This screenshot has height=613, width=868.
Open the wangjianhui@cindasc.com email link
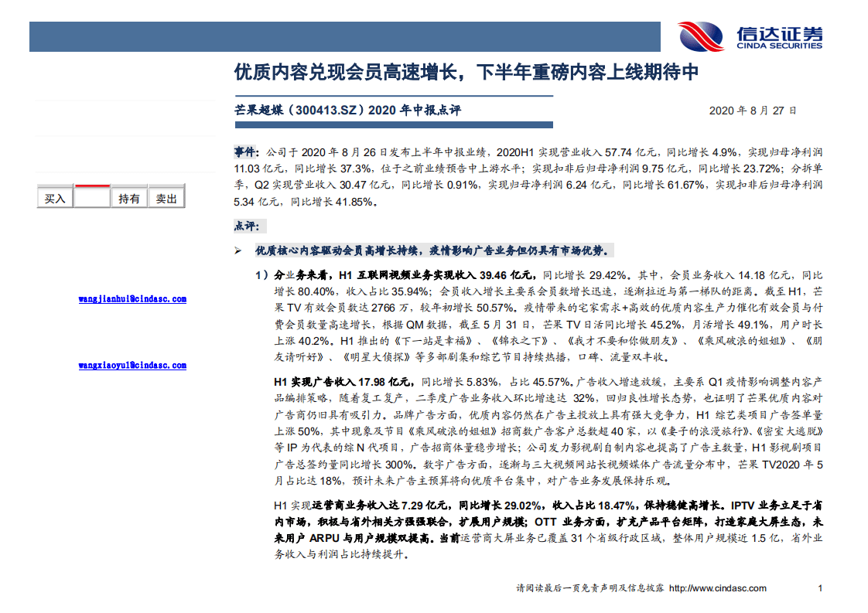tap(132, 299)
